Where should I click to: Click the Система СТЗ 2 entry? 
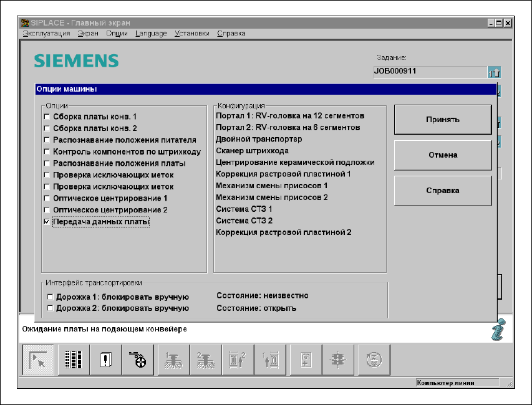pyautogui.click(x=244, y=221)
